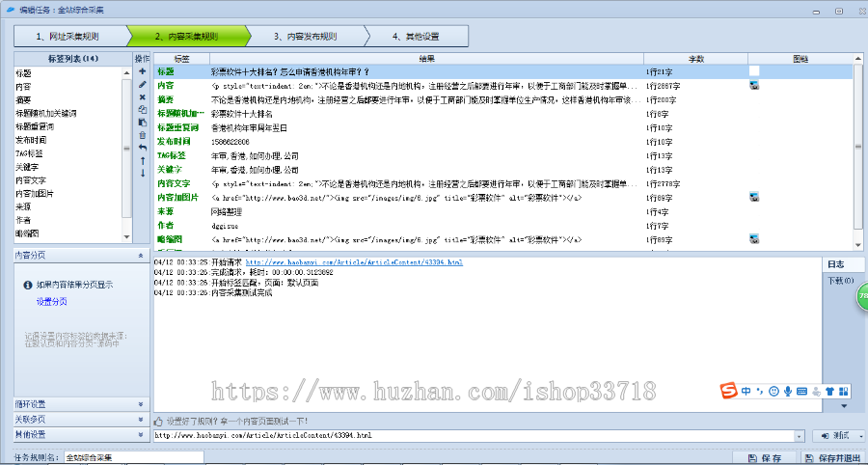Select 发布时间 in the tag list
This screenshot has height=465, width=868.
31,140
